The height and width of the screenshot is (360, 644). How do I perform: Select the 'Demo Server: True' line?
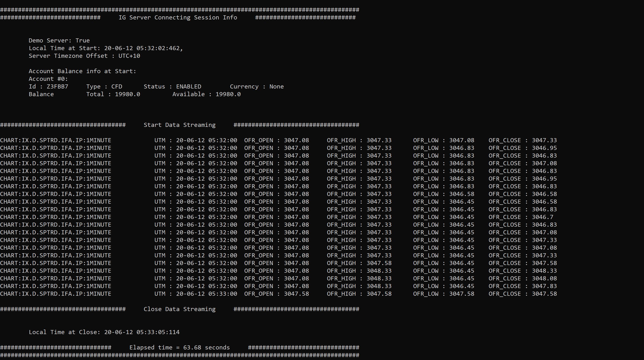pos(59,41)
